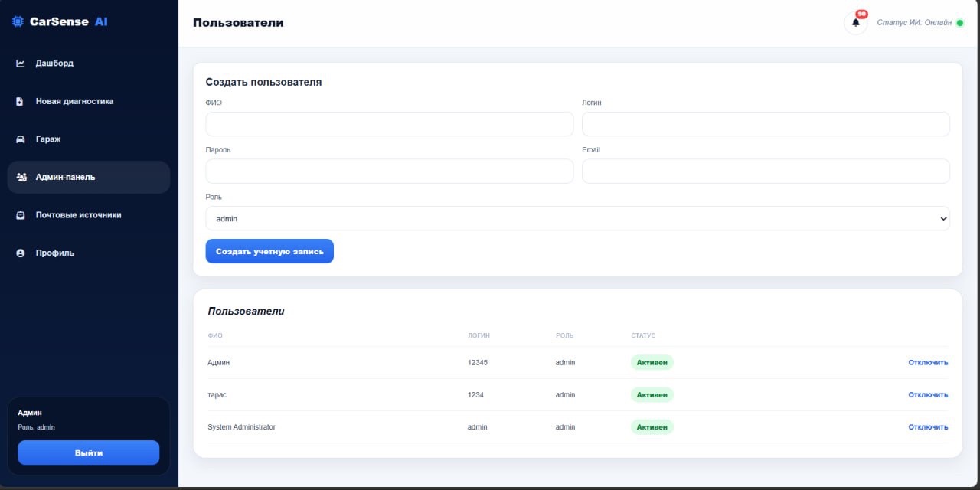Navigate to Профиль page
Screen dimensions: 980x490
click(x=89, y=253)
